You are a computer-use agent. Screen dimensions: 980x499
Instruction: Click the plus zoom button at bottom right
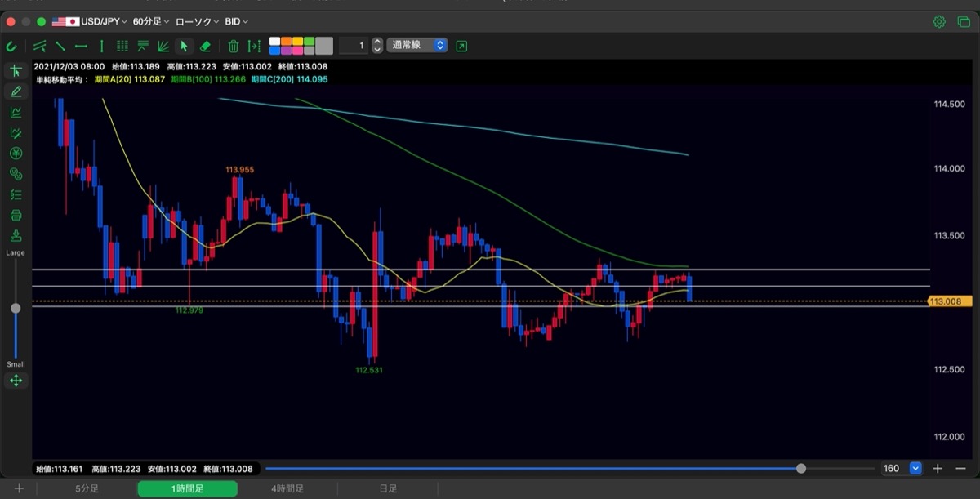coord(938,468)
